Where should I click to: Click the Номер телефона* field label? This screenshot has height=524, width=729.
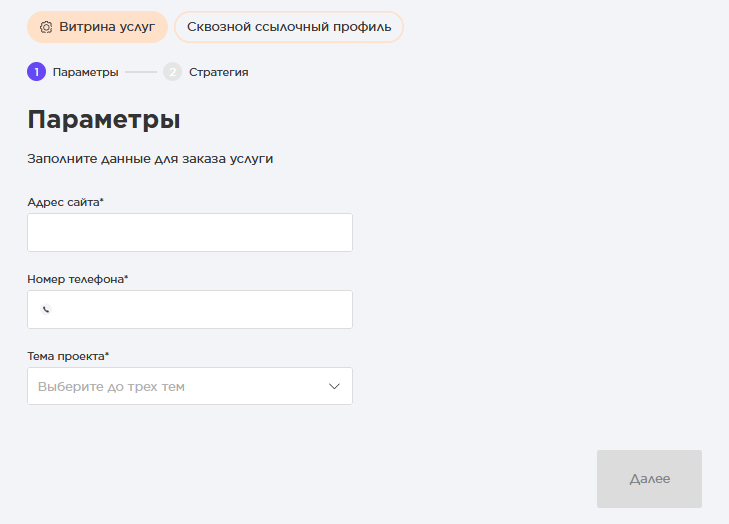(x=78, y=279)
